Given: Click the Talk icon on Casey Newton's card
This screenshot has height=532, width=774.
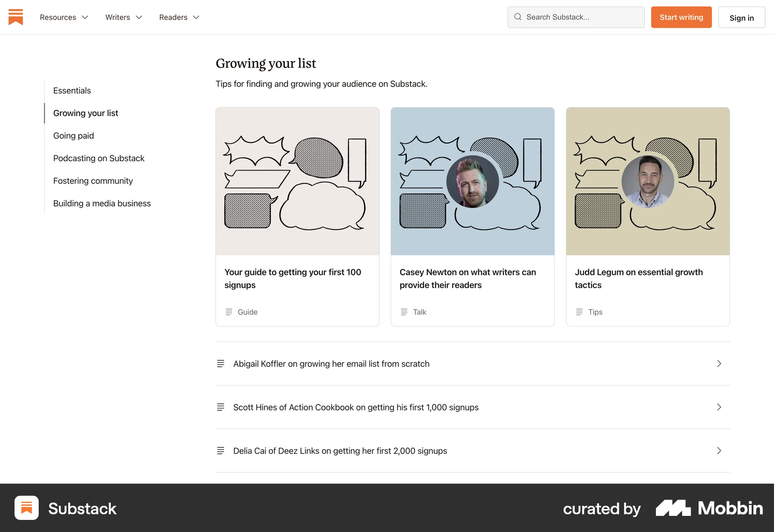Looking at the screenshot, I should coord(404,312).
